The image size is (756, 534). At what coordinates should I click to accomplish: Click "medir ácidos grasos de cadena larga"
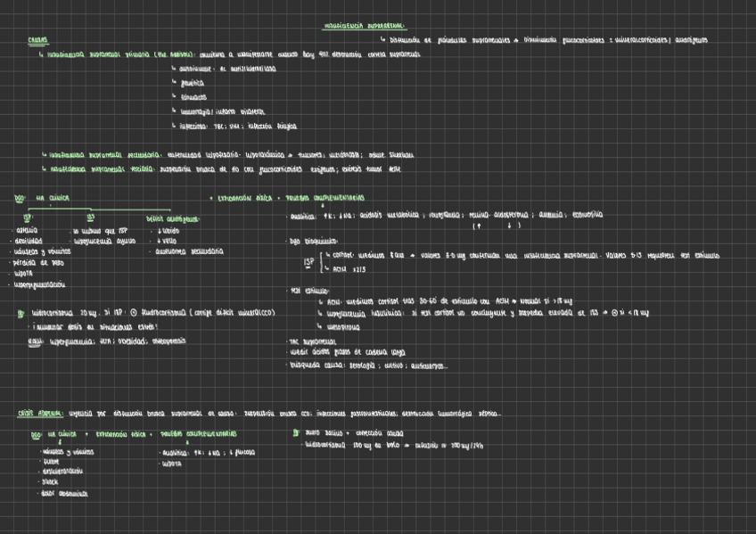pos(348,352)
